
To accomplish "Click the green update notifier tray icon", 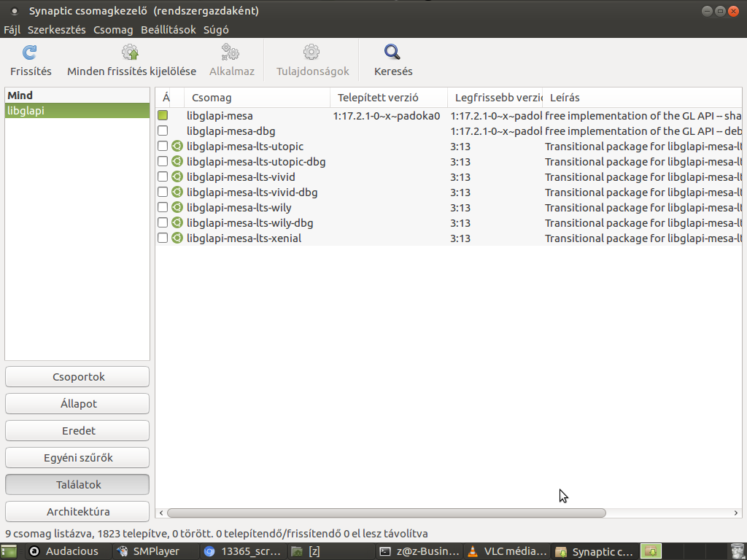I will coord(651,551).
